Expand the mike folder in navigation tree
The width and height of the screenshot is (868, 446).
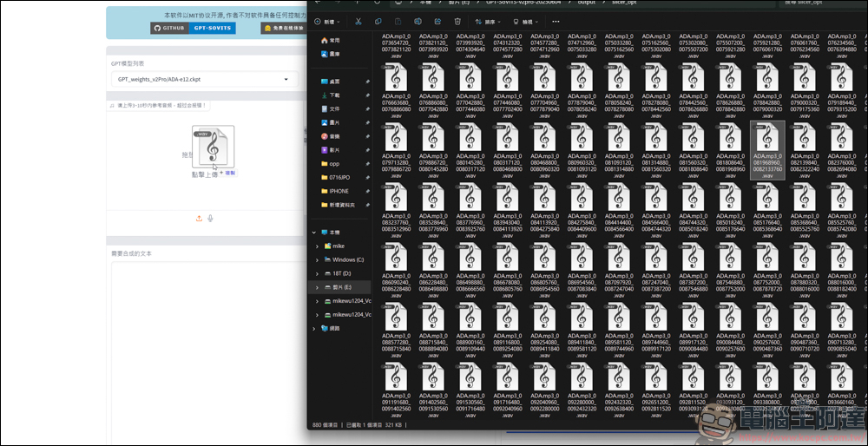[317, 246]
